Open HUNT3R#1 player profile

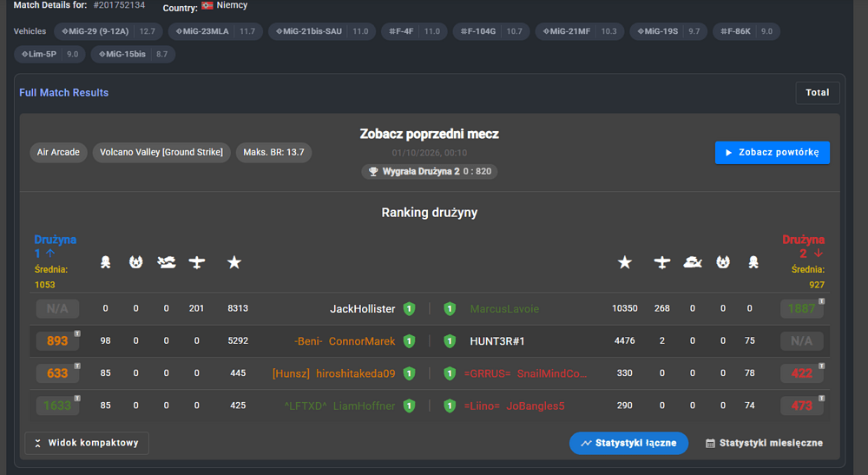tap(497, 341)
